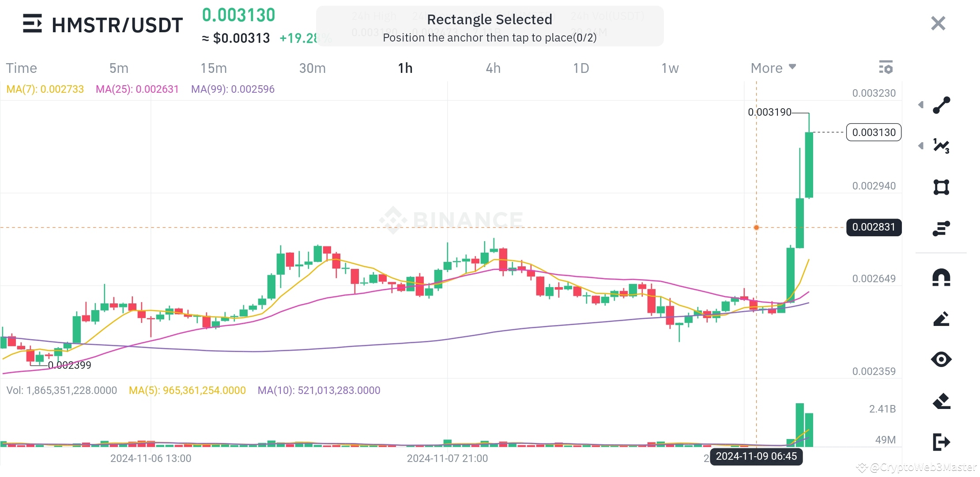
Task: Select the 4h interval
Action: [493, 68]
